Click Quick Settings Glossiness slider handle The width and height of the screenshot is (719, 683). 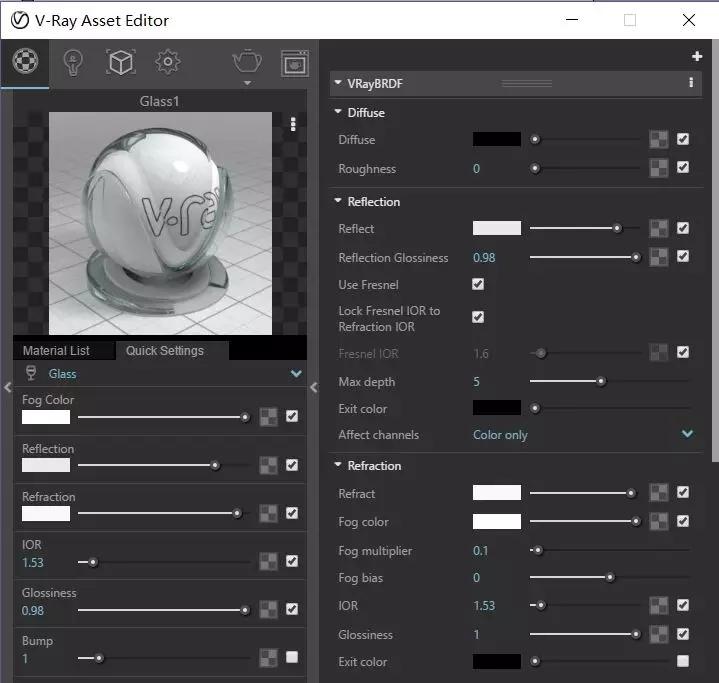(x=245, y=610)
